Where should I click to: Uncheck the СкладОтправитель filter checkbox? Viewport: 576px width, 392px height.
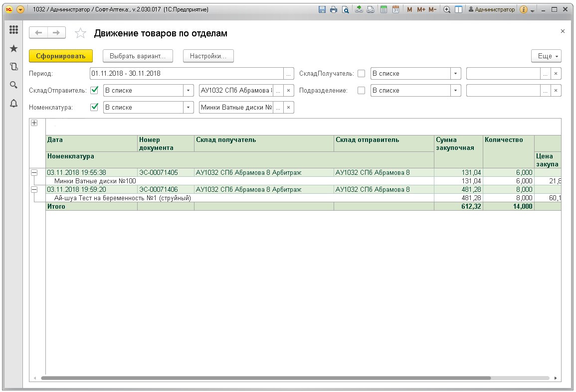click(94, 90)
